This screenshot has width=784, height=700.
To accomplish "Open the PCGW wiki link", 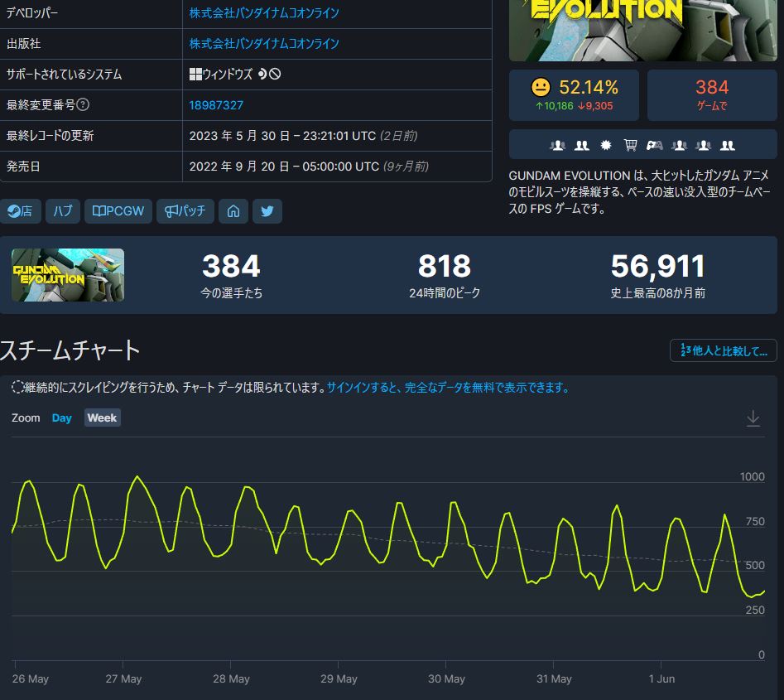I will click(x=119, y=211).
